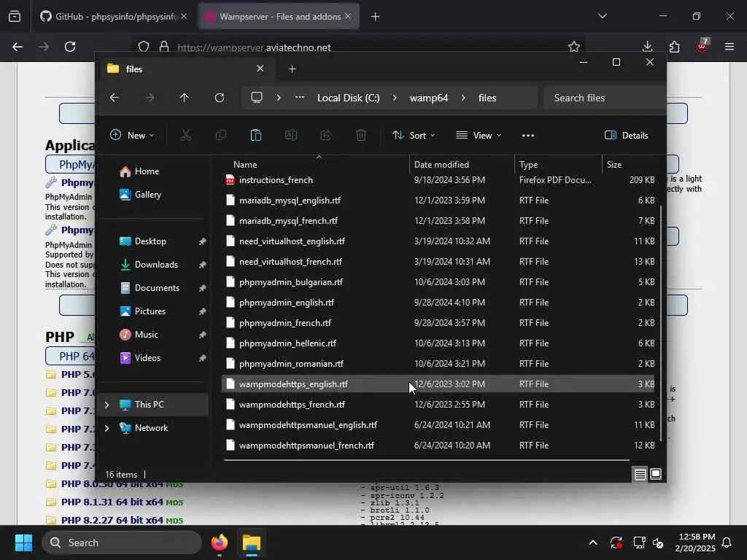The height and width of the screenshot is (560, 747).
Task: Open the Windows Start menu
Action: click(24, 542)
